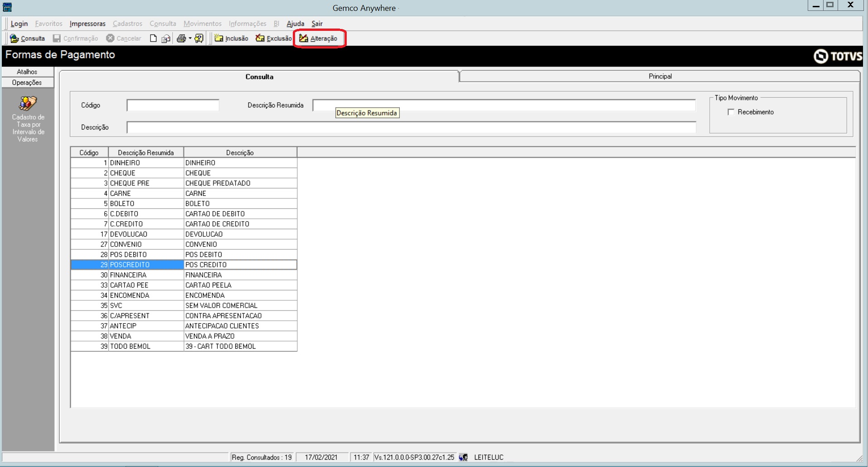Image resolution: width=868 pixels, height=467 pixels.
Task: Select the POS DEBITO row
Action: (184, 255)
